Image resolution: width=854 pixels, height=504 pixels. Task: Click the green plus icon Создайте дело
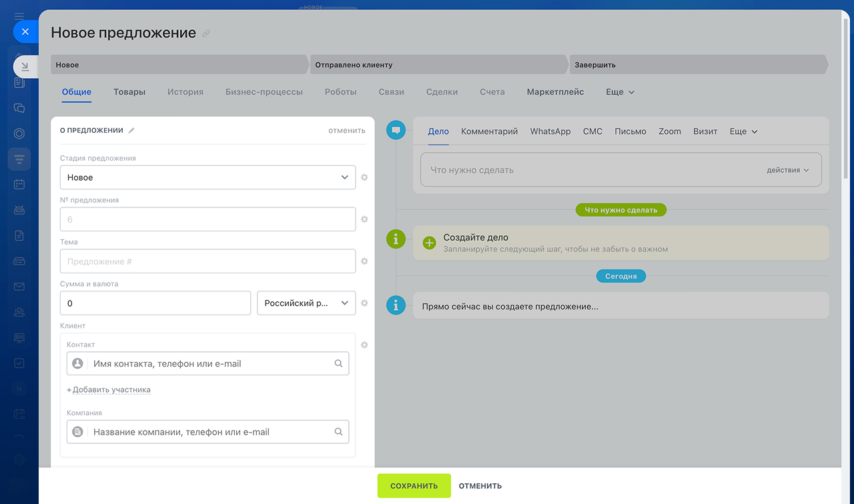429,243
